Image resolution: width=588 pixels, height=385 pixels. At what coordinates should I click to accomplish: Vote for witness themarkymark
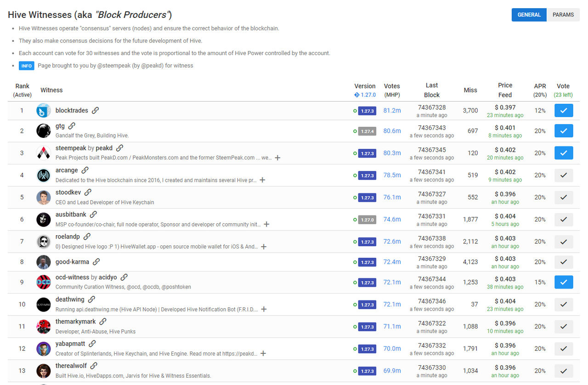(564, 326)
